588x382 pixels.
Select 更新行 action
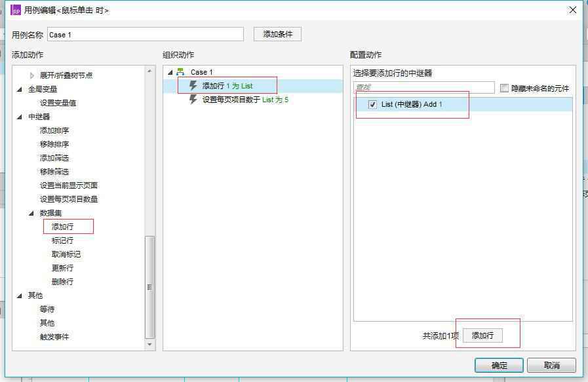click(63, 268)
